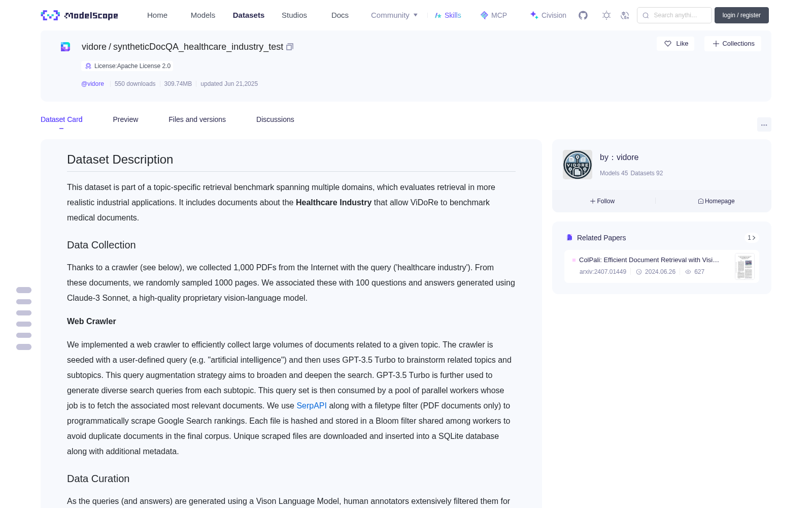This screenshot has height=508, width=812.
Task: Open the vidore Homepage button
Action: 716,201
